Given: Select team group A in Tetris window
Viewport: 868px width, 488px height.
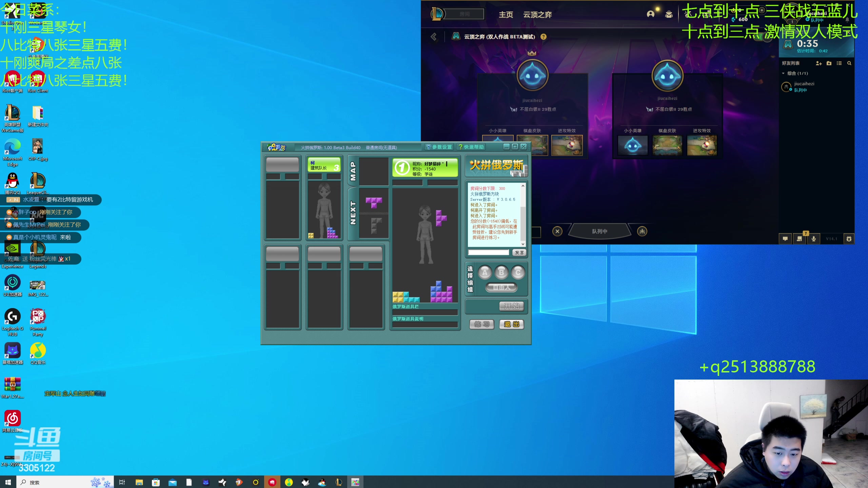Looking at the screenshot, I should coord(485,272).
